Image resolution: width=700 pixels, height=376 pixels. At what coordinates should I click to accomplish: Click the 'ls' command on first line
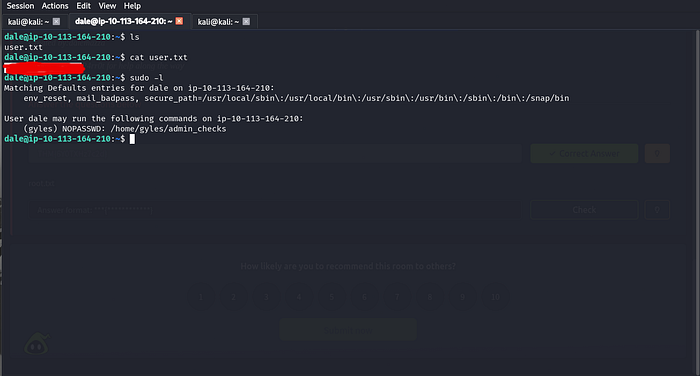(134, 37)
